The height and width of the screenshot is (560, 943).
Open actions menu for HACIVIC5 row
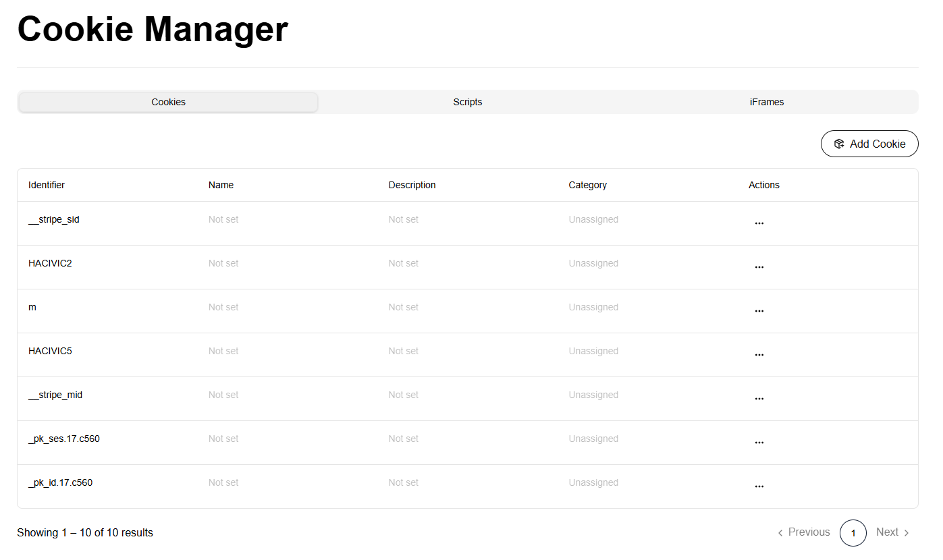pyautogui.click(x=759, y=355)
